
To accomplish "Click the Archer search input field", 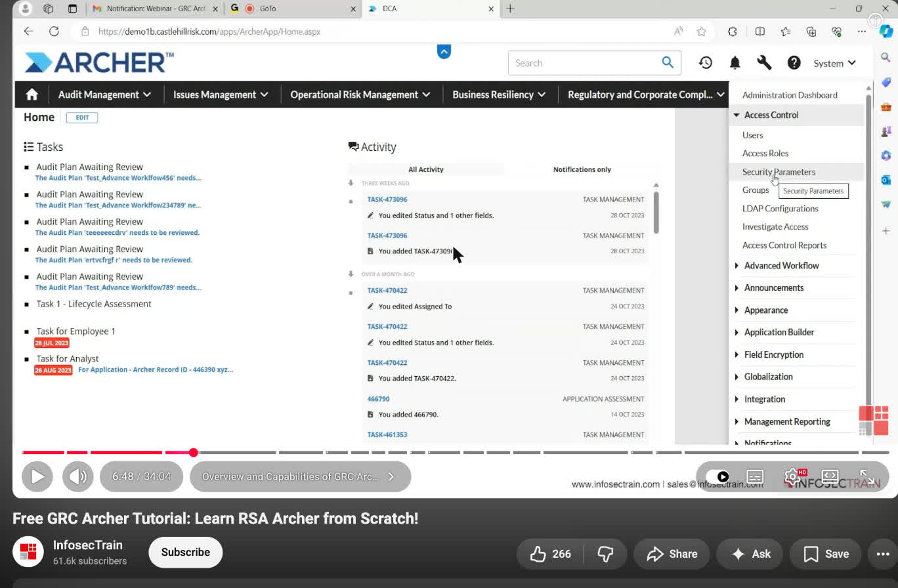I will coord(584,63).
